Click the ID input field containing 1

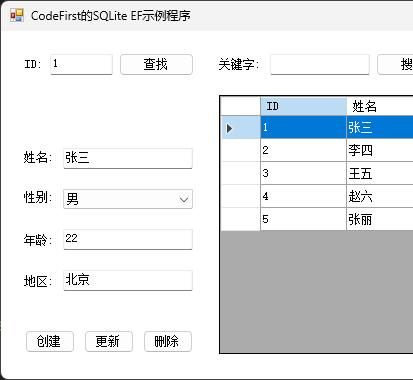[81, 64]
